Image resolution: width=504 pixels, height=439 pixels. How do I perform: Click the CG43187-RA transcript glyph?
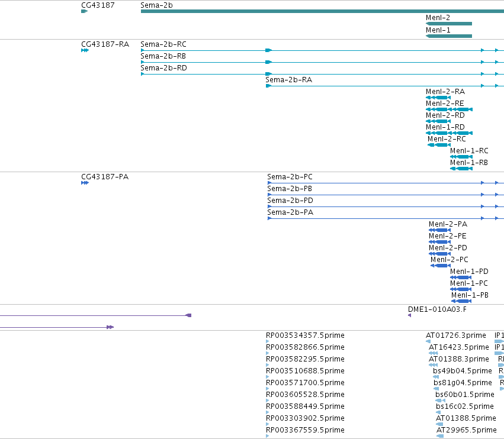[x=85, y=50]
